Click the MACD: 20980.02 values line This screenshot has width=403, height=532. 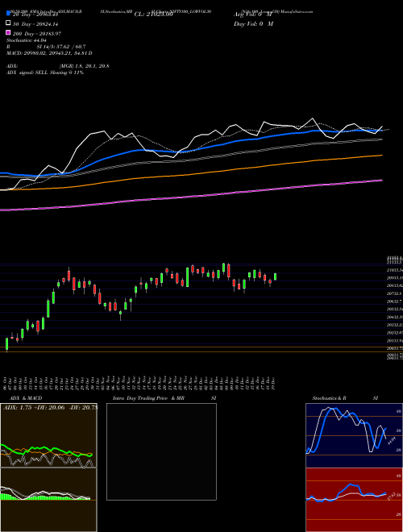49,53
